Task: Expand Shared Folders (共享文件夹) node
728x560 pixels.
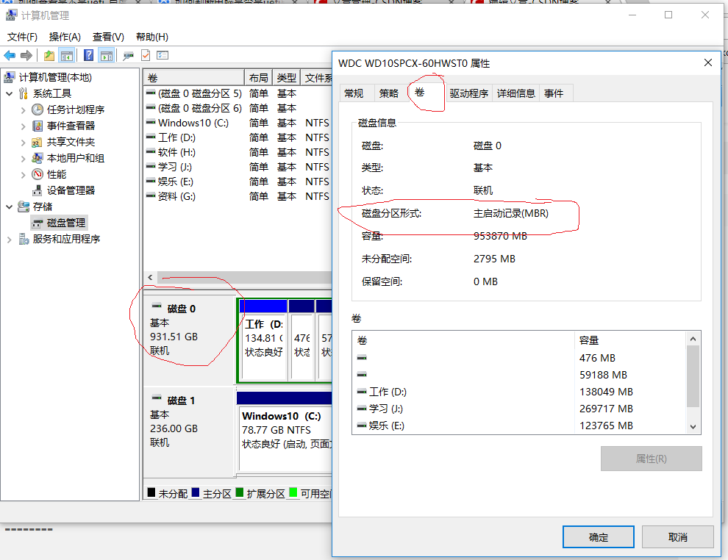Action: click(24, 143)
